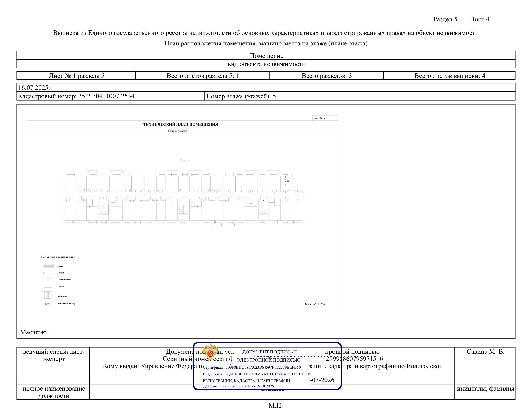
Task: Click the door symbol in legend
Action: pyautogui.click(x=48, y=273)
